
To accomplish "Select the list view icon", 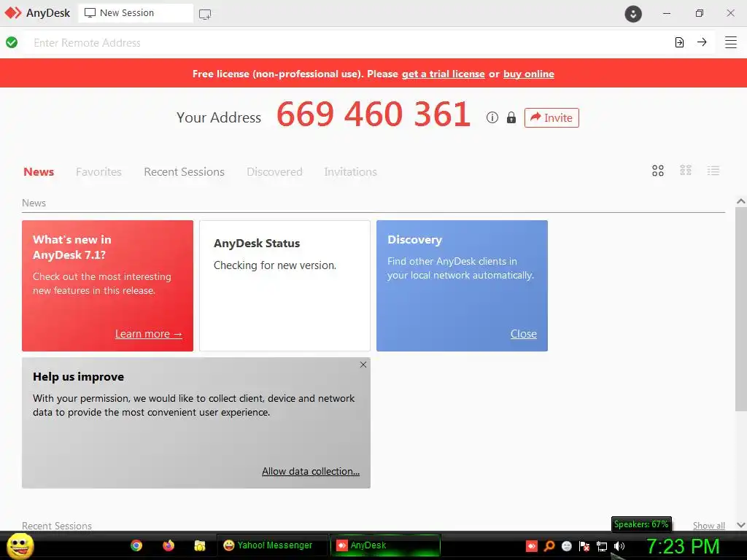I will coord(713,171).
